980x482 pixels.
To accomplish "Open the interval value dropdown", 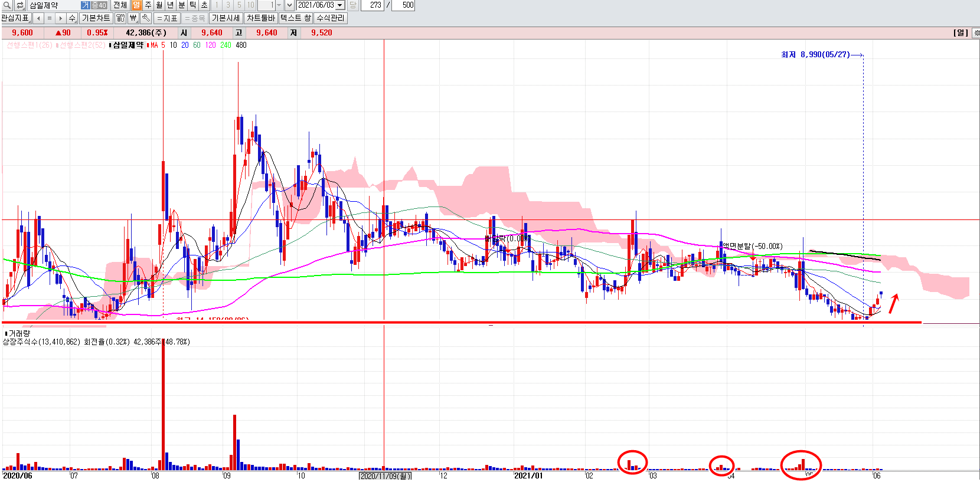I will [x=279, y=5].
